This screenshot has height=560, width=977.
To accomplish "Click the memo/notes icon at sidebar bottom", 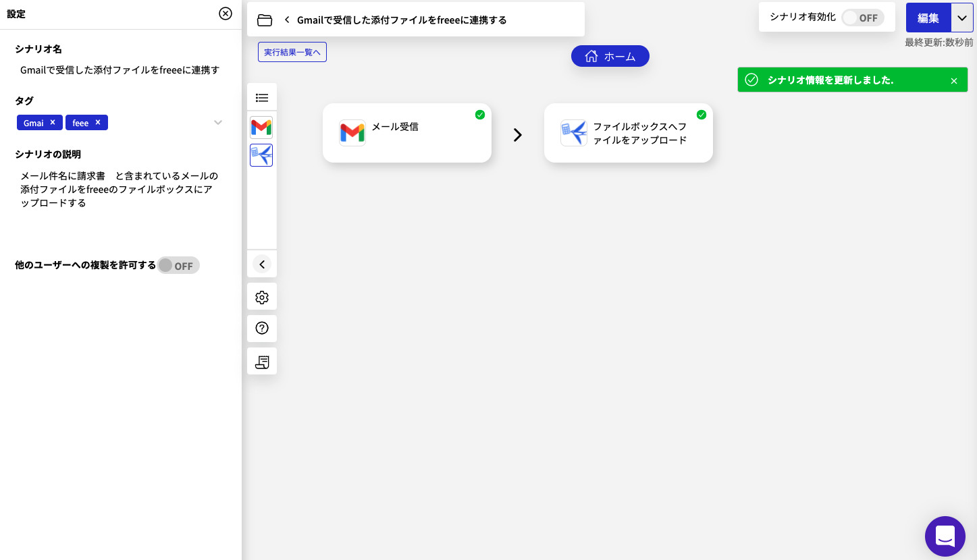I will pyautogui.click(x=261, y=361).
